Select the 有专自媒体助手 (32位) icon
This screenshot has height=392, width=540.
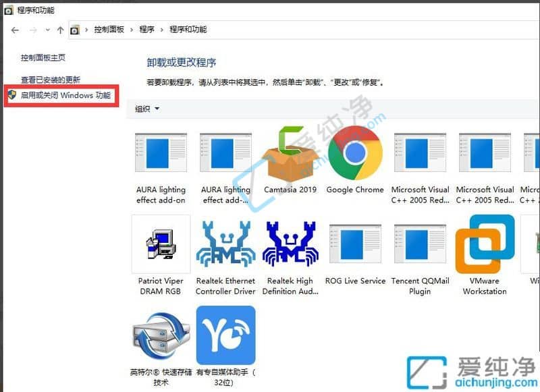pyautogui.click(x=226, y=335)
